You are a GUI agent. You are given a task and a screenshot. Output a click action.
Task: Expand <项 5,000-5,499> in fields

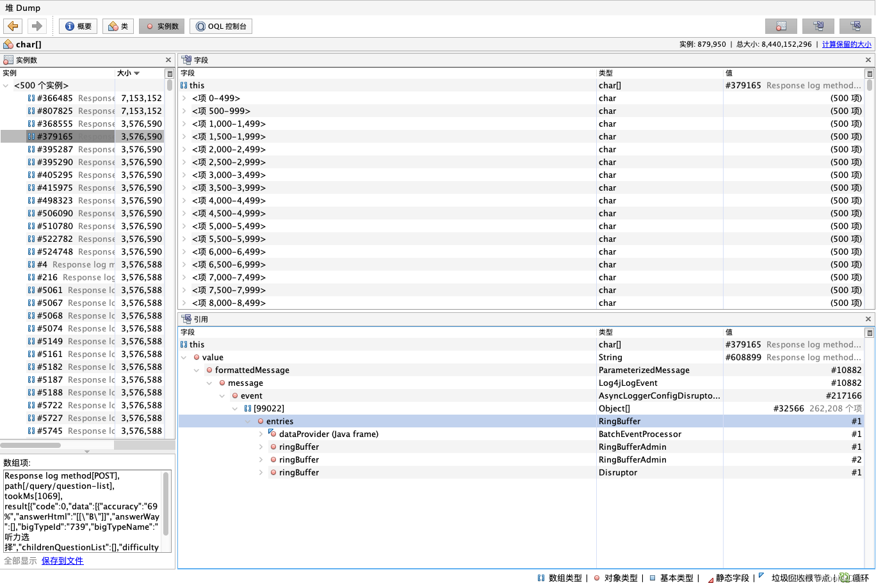(184, 226)
